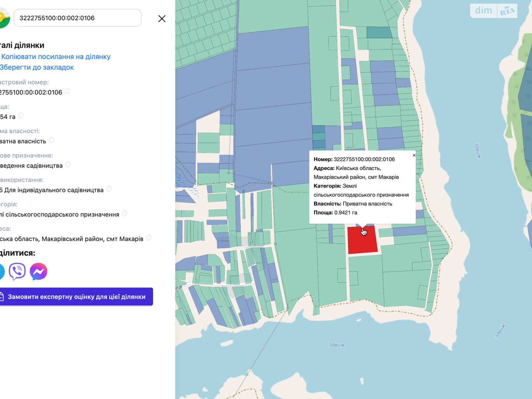Share the parcel via Messenger

click(x=39, y=272)
